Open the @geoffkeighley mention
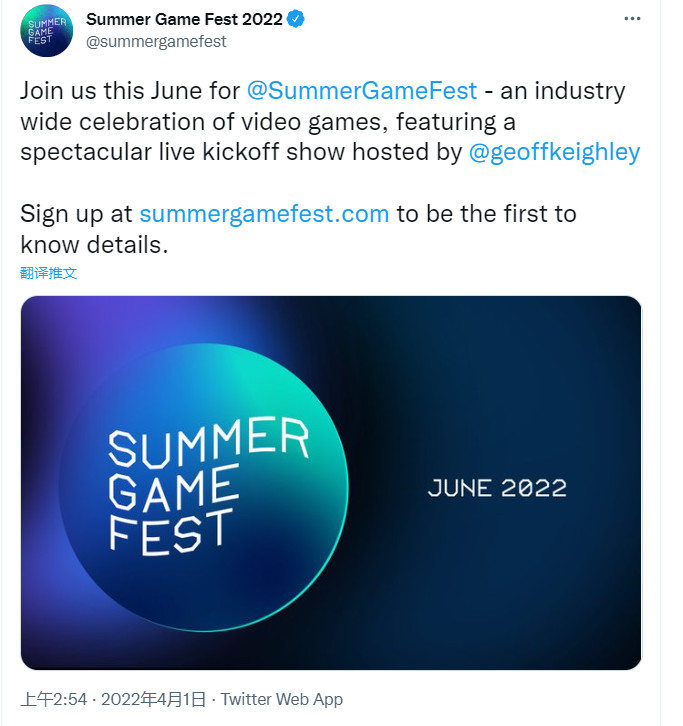The width and height of the screenshot is (683, 726). click(x=553, y=151)
